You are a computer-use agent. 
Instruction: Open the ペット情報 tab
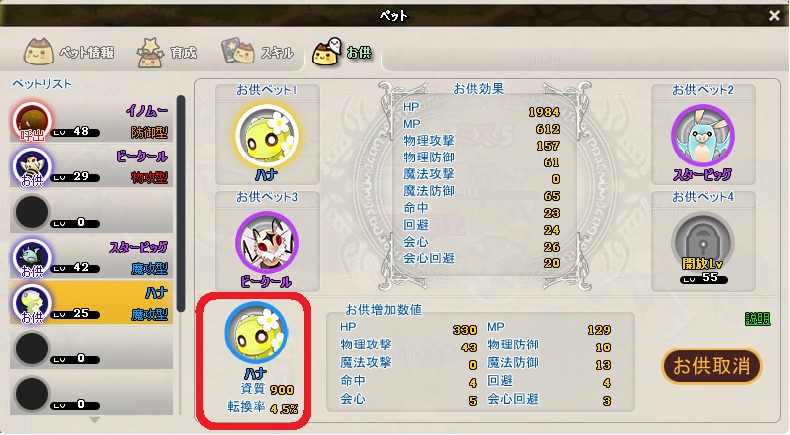point(69,52)
